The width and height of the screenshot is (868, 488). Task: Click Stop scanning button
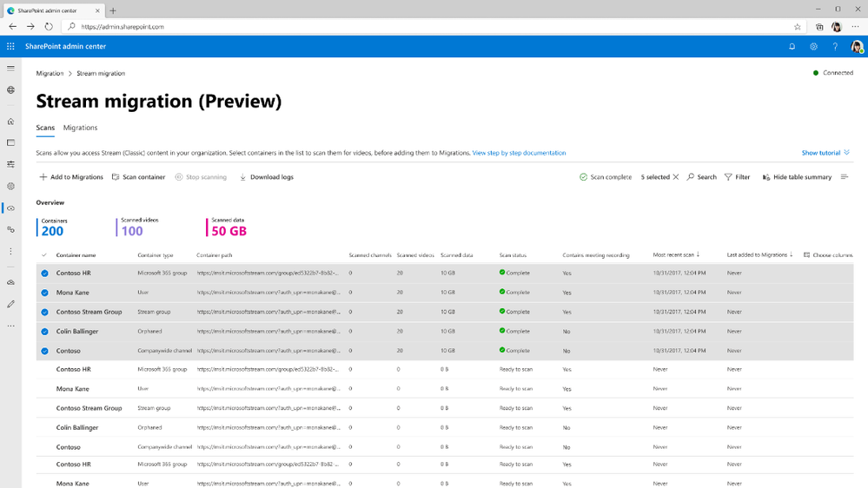coord(201,177)
